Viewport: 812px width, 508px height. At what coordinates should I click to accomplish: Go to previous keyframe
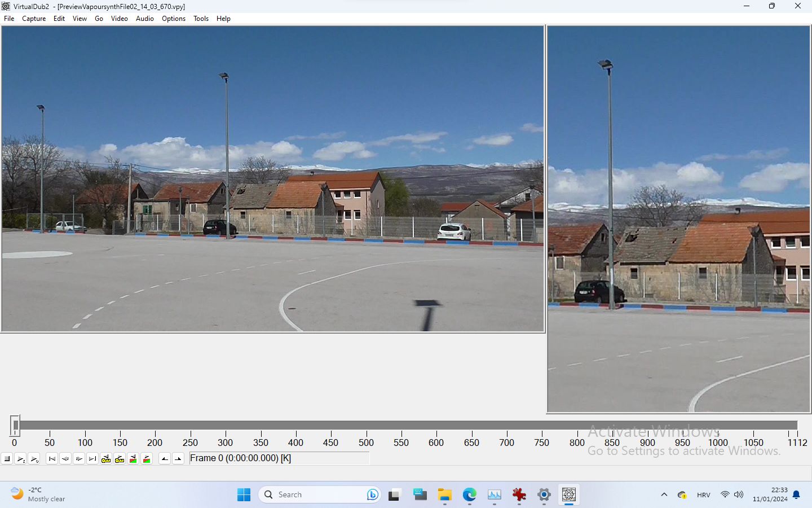106,459
